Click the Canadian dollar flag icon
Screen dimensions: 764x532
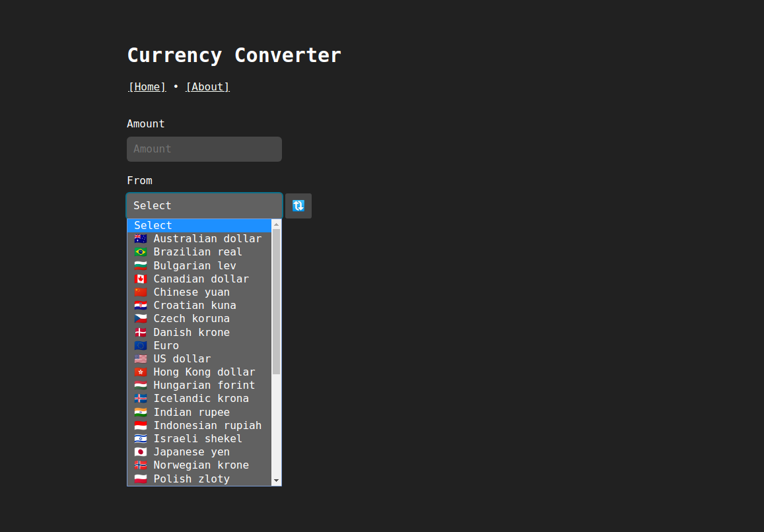click(141, 279)
